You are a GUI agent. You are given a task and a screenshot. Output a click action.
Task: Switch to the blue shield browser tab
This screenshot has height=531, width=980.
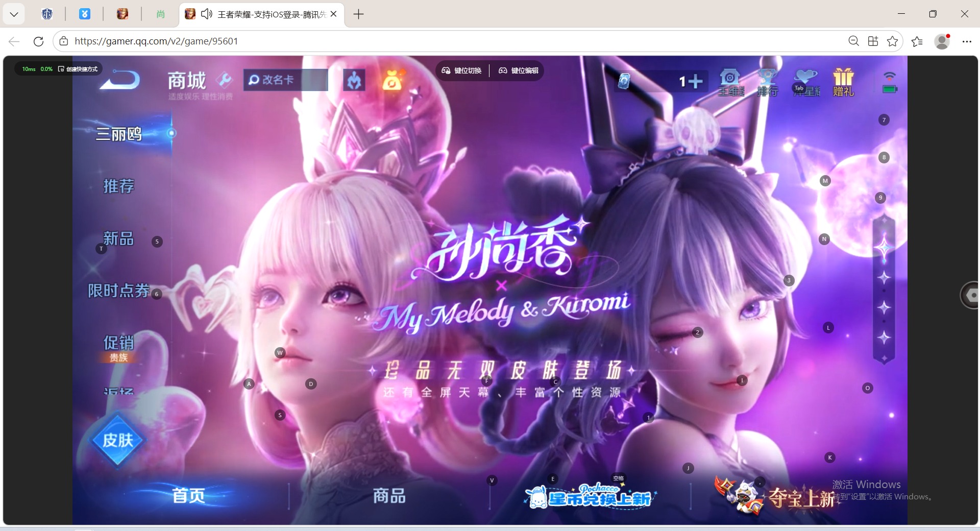pyautogui.click(x=47, y=14)
